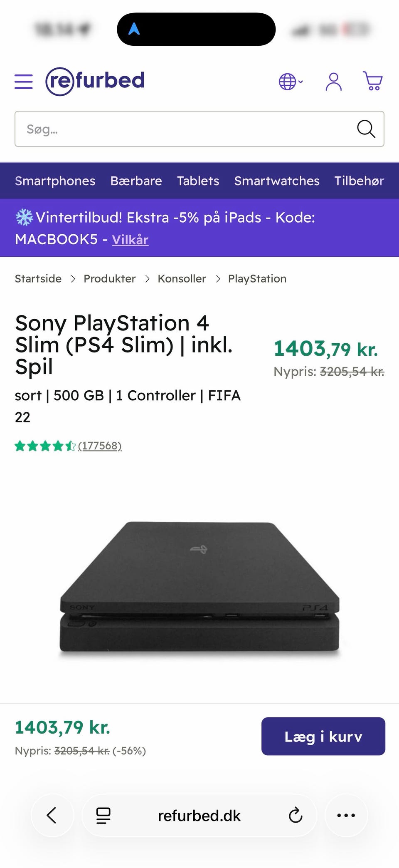
Task: View the shopping cart
Action: pos(373,81)
